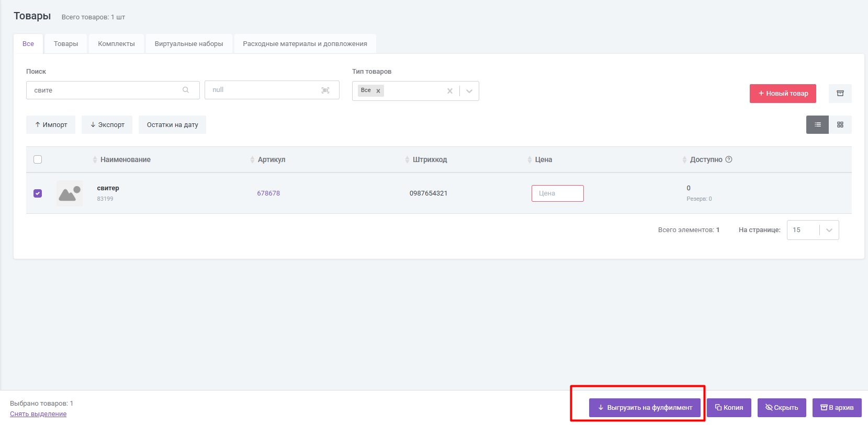Click 'Всего товаров: 1 шт' text

tap(93, 17)
